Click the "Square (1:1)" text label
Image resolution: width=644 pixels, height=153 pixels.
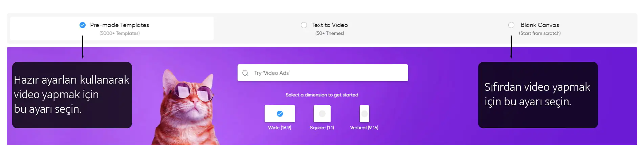pos(322,128)
